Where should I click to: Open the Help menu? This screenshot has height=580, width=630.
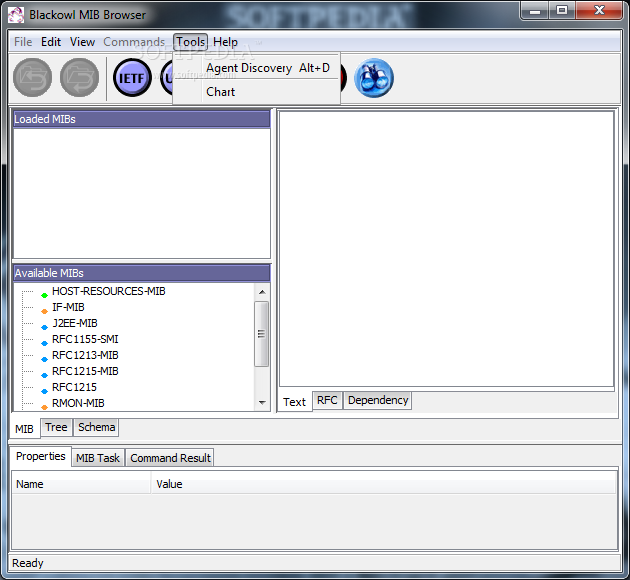click(x=225, y=42)
